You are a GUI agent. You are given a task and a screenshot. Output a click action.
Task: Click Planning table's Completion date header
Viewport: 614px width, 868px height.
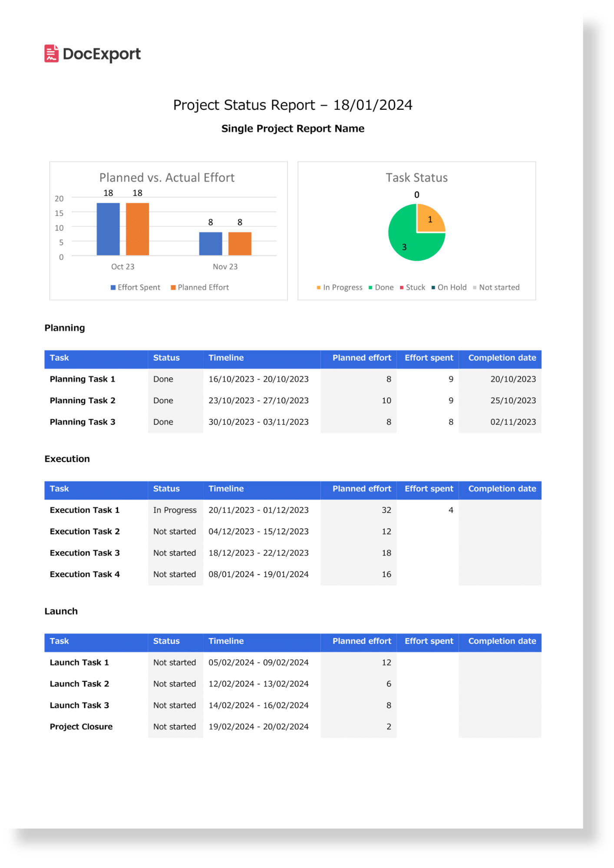tap(502, 358)
